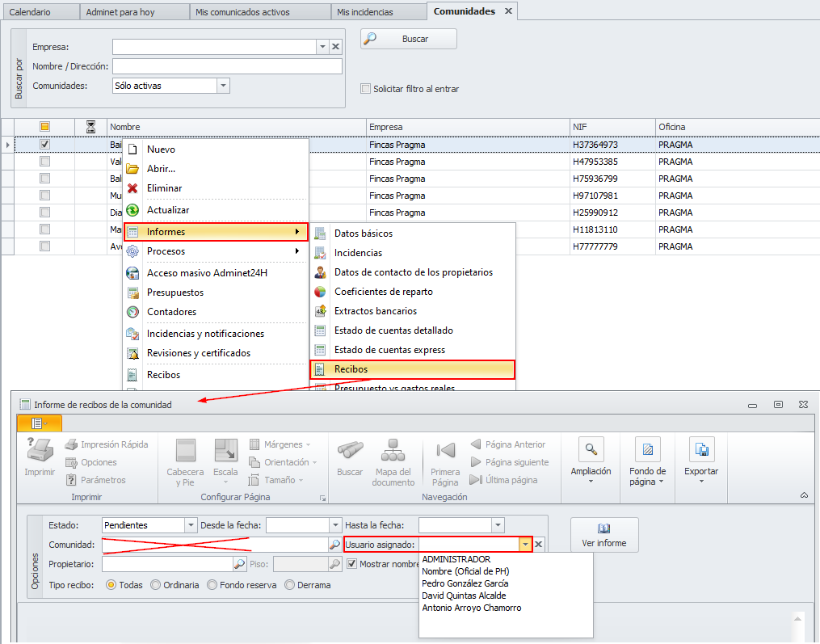Viewport: 820px width, 644px height.
Task: Click the Propietario input field
Action: (167, 564)
